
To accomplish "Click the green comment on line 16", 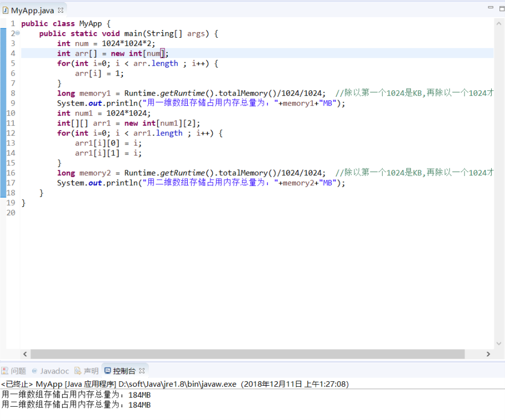I will (415, 173).
